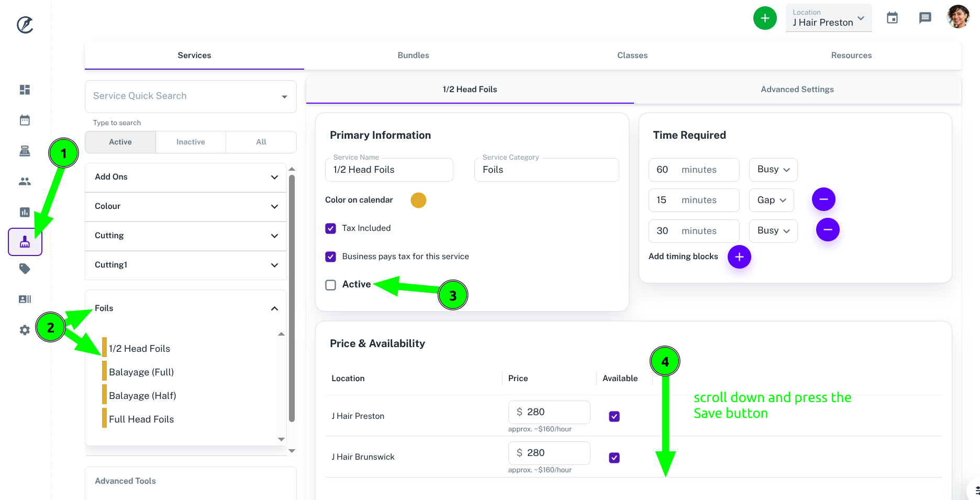Click the green plus add button
Screen dimensions: 980x500
coord(765,18)
